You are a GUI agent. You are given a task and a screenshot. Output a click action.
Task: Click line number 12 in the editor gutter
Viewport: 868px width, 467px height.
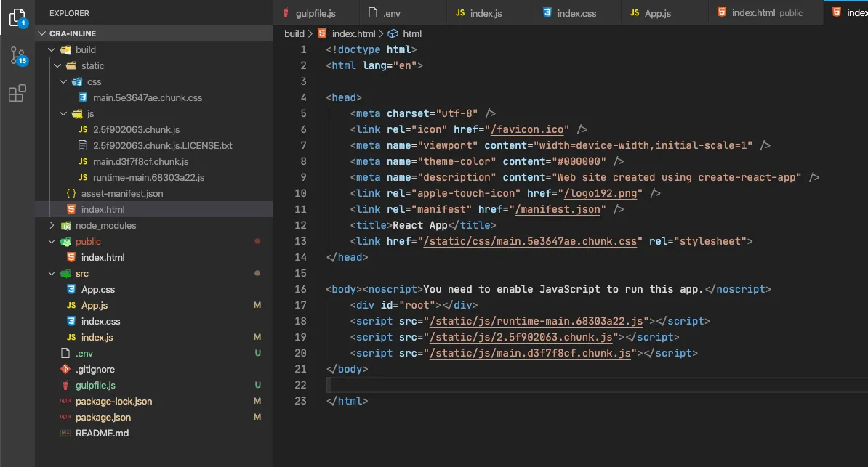(x=300, y=225)
